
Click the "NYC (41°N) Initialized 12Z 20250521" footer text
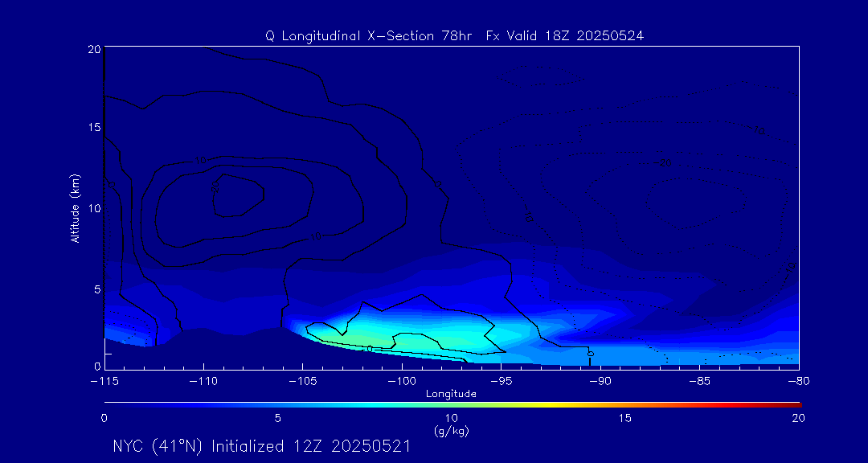click(x=261, y=446)
